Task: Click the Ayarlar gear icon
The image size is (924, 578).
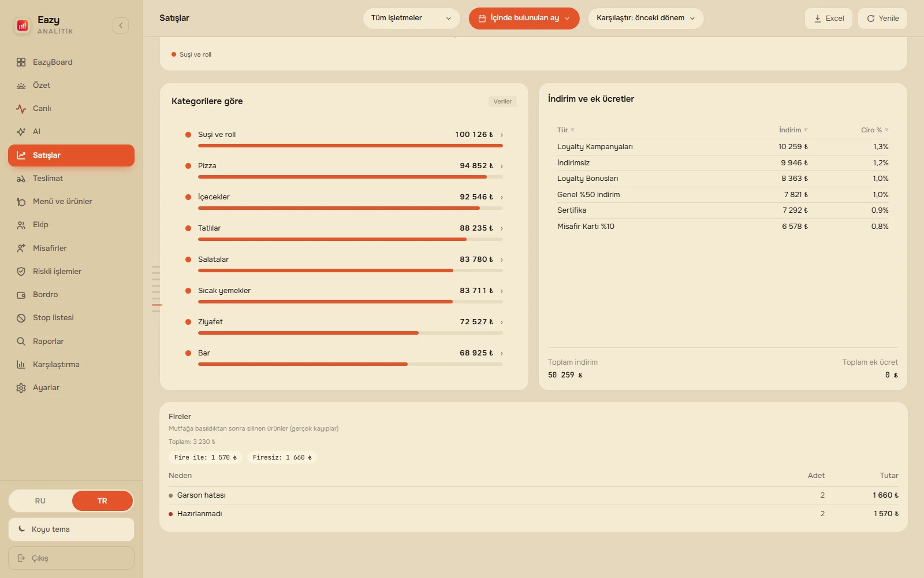Action: tap(21, 388)
